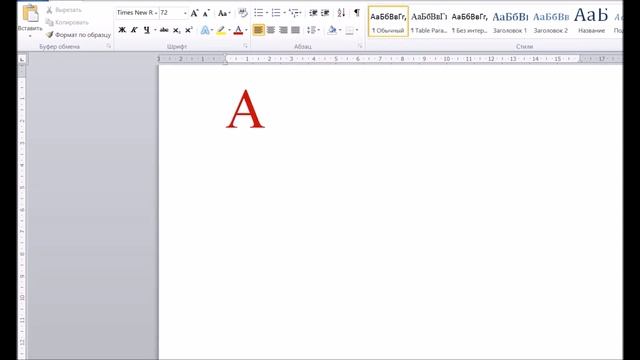Open the Шрифт font dialog launcher
Image resolution: width=640 pixels, height=360 pixels.
click(x=245, y=47)
